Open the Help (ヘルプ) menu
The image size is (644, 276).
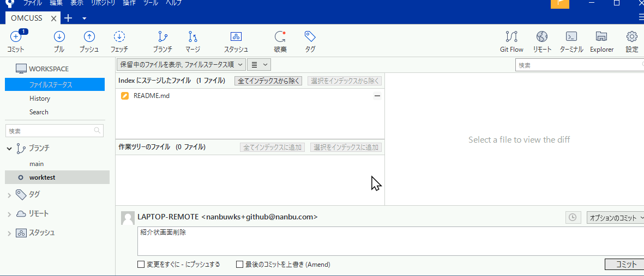174,3
